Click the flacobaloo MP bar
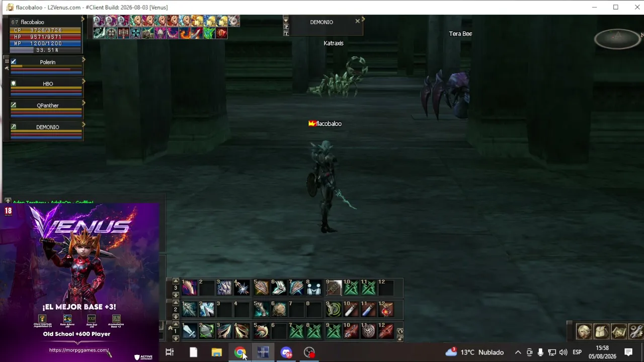Image resolution: width=644 pixels, height=362 pixels. (x=46, y=44)
